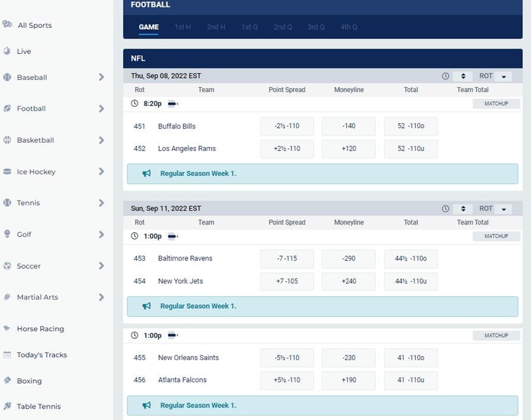The width and height of the screenshot is (531, 420).
Task: Switch to the 4th Q tab
Action: [349, 27]
